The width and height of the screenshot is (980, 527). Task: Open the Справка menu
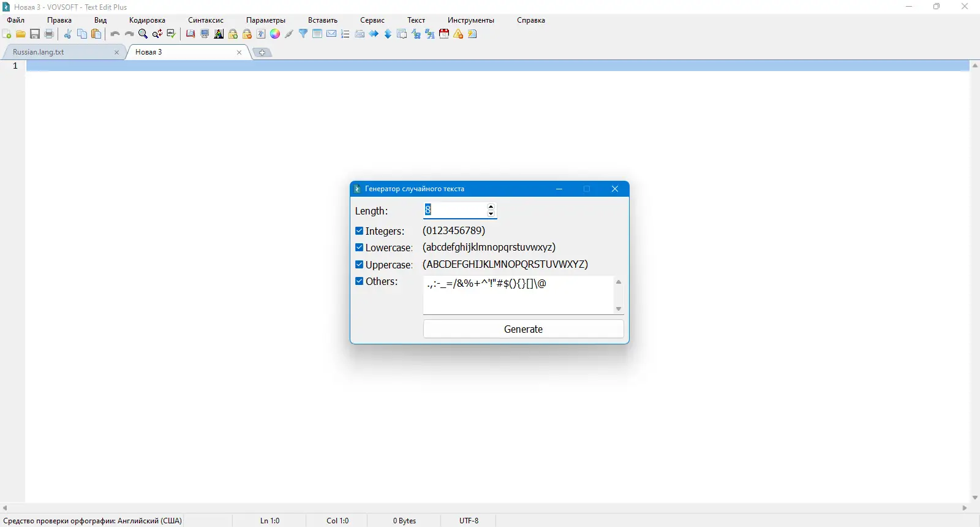pos(531,20)
